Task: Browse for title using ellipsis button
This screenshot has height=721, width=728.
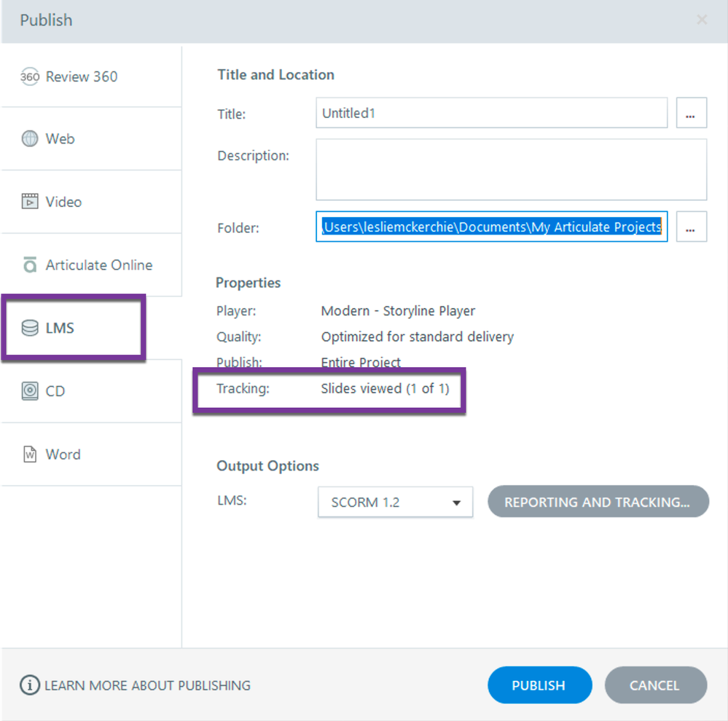Action: click(692, 113)
